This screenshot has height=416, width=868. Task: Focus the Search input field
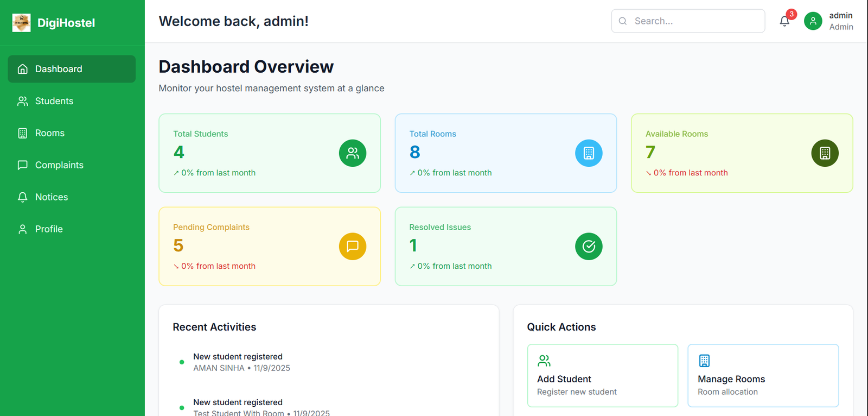click(688, 21)
